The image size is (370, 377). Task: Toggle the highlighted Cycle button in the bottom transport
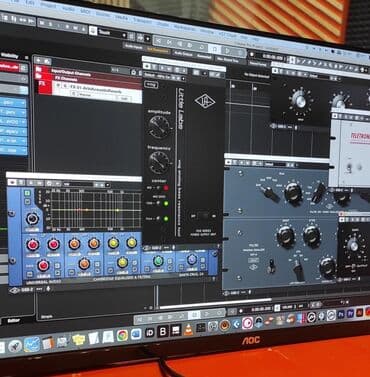(x=195, y=315)
